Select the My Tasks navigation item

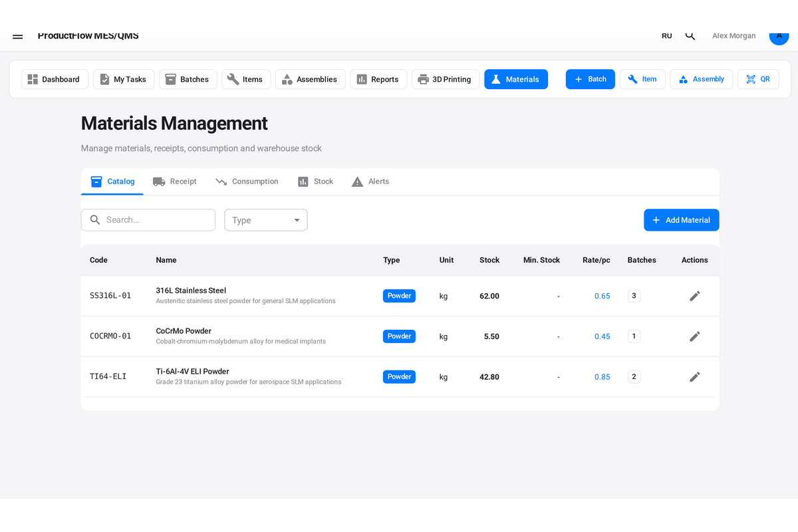coord(124,78)
